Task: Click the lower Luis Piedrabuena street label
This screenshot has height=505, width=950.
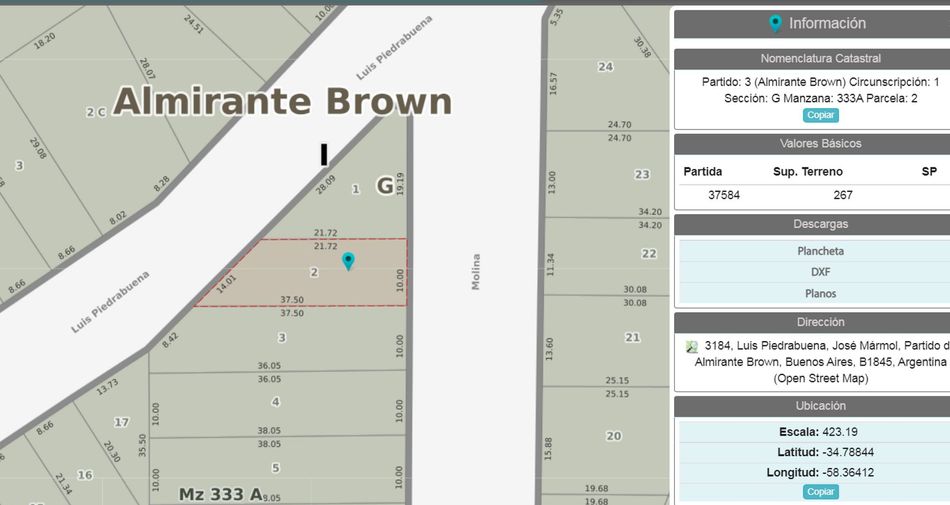Action: (x=110, y=302)
